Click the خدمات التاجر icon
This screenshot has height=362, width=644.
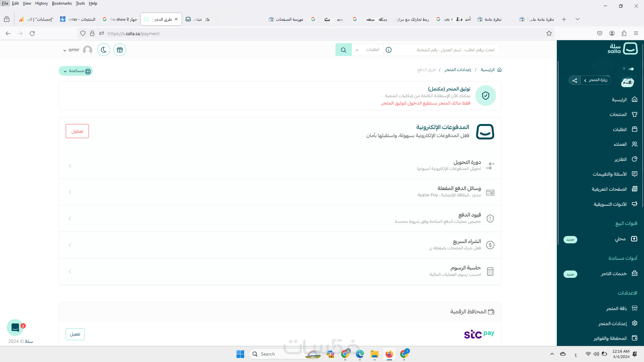(x=635, y=274)
